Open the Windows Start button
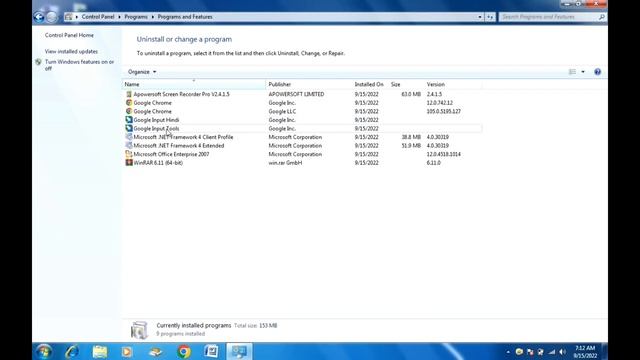This screenshot has height=360, width=640. (x=43, y=351)
